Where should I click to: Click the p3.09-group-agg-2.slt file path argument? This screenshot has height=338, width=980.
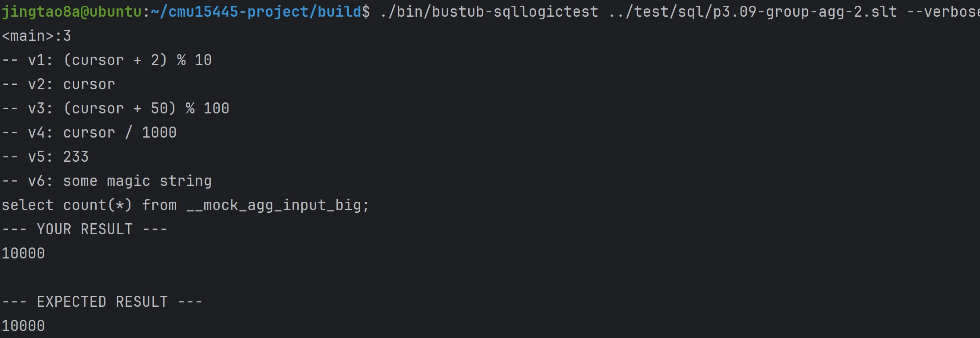pos(752,12)
